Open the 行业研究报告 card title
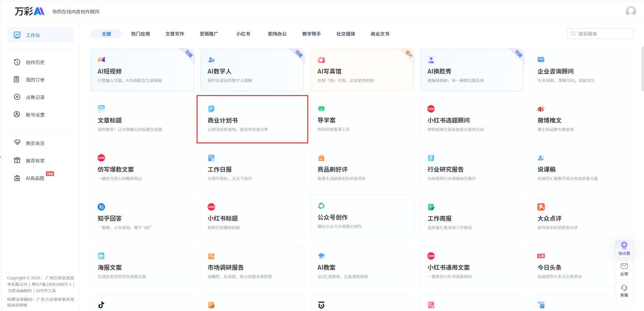The image size is (644, 311). (x=445, y=170)
